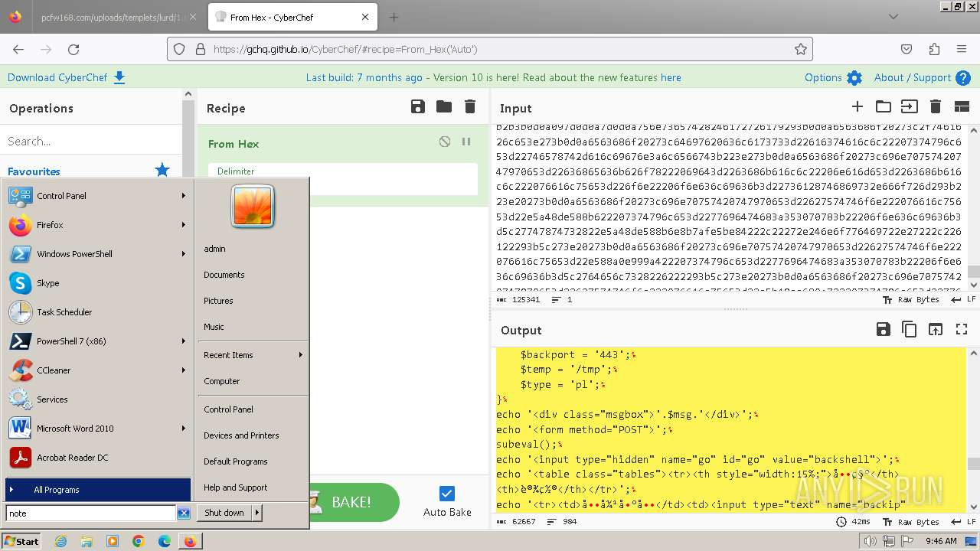Set a breakpoint on the From Hex operation
The height and width of the screenshot is (551, 980).
pos(466,142)
